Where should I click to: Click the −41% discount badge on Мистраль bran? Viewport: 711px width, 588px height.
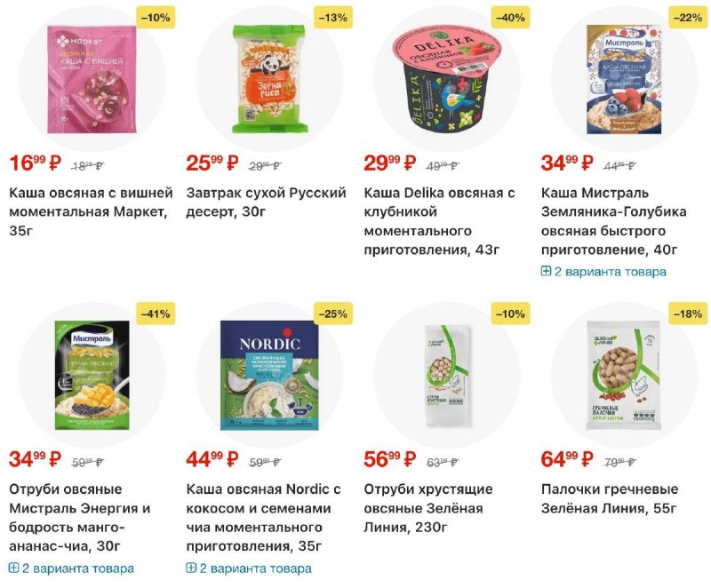click(155, 313)
